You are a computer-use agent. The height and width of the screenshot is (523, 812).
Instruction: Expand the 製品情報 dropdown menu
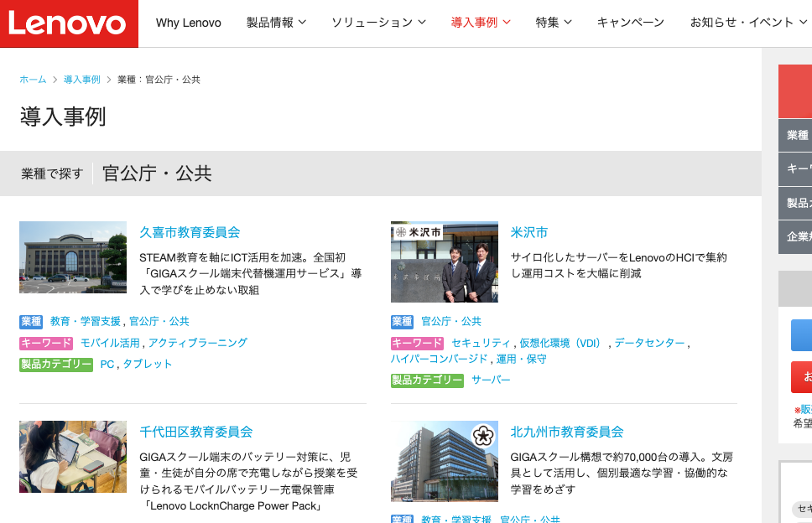(276, 23)
